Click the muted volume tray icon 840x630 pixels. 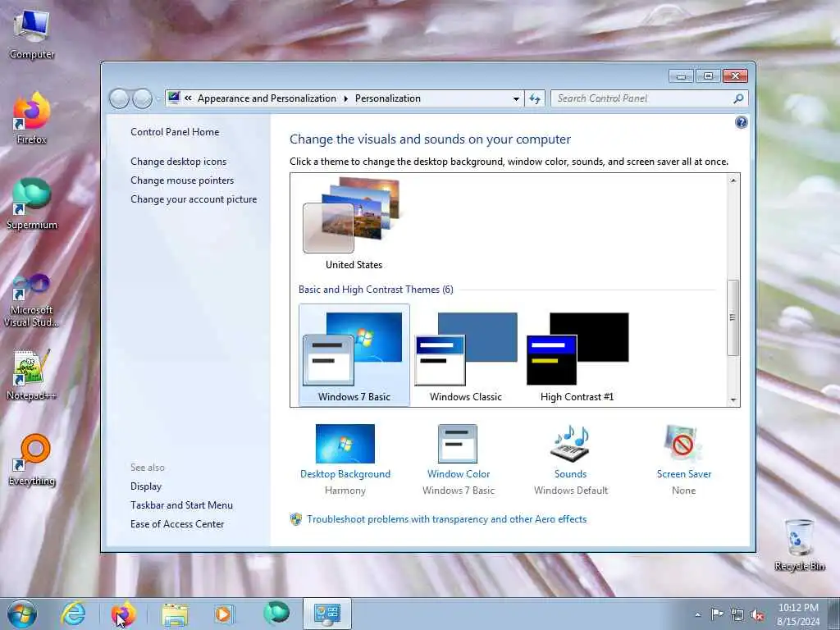click(x=757, y=615)
